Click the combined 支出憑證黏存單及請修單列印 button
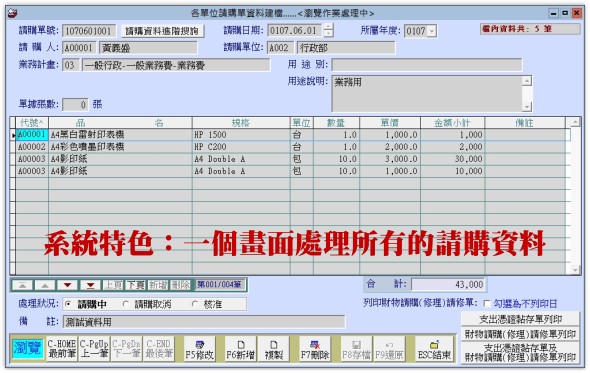 [x=520, y=353]
